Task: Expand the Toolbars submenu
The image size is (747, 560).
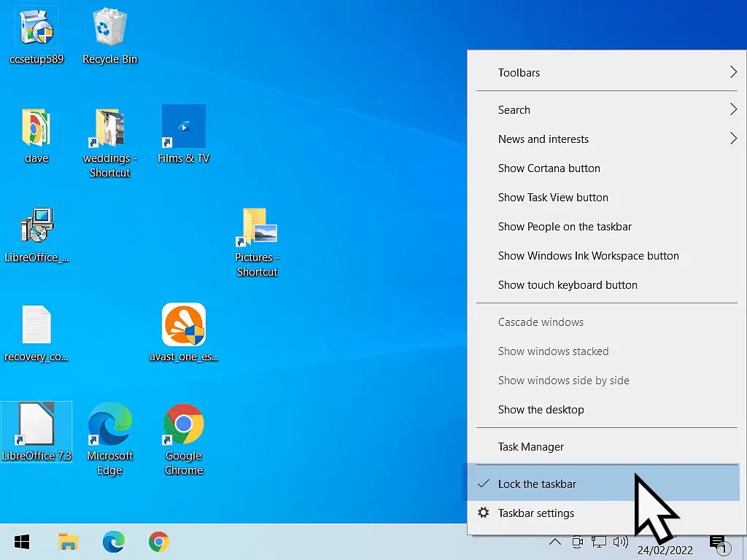Action: coord(518,73)
